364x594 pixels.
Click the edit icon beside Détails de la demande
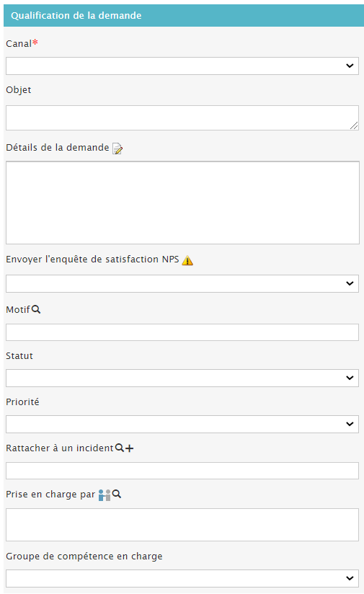(x=117, y=148)
